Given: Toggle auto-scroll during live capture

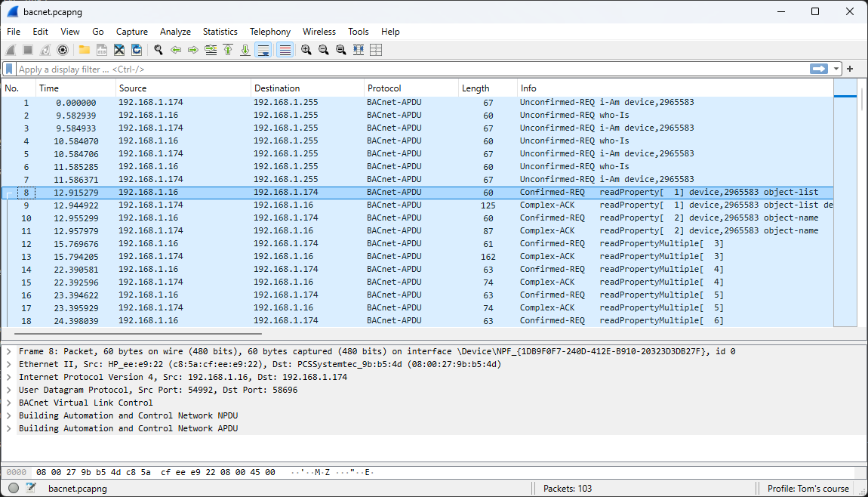Looking at the screenshot, I should [263, 50].
